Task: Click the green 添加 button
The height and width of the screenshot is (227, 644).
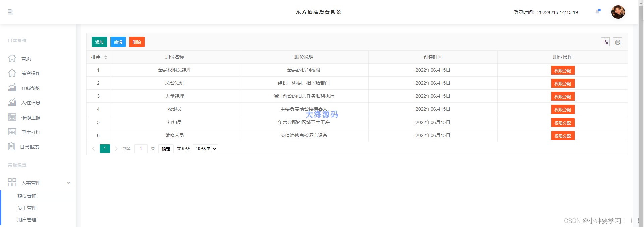Action: pyautogui.click(x=99, y=42)
